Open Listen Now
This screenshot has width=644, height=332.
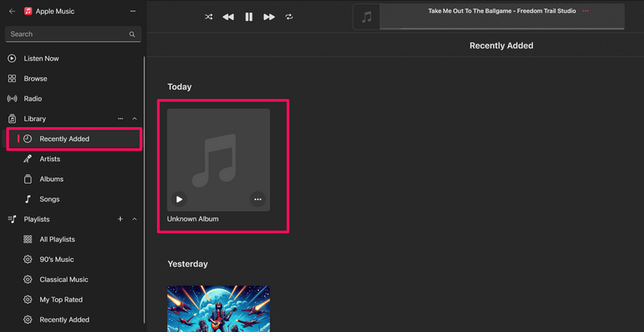point(40,58)
